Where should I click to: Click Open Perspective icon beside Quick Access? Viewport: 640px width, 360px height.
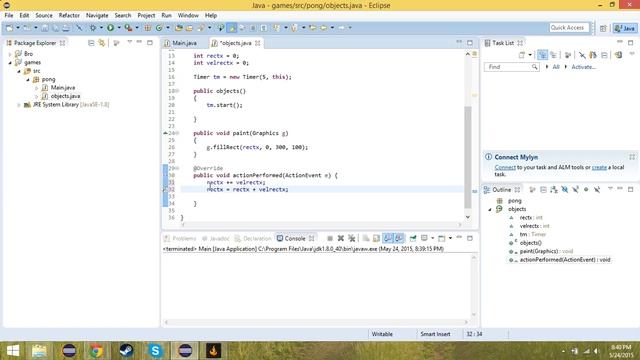(603, 28)
